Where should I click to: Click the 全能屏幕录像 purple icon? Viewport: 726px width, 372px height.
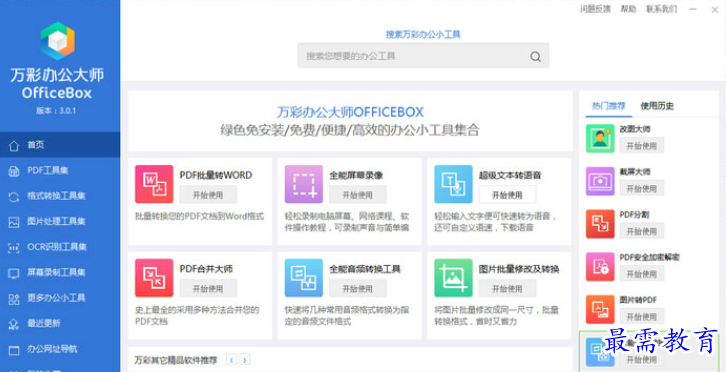pos(304,184)
